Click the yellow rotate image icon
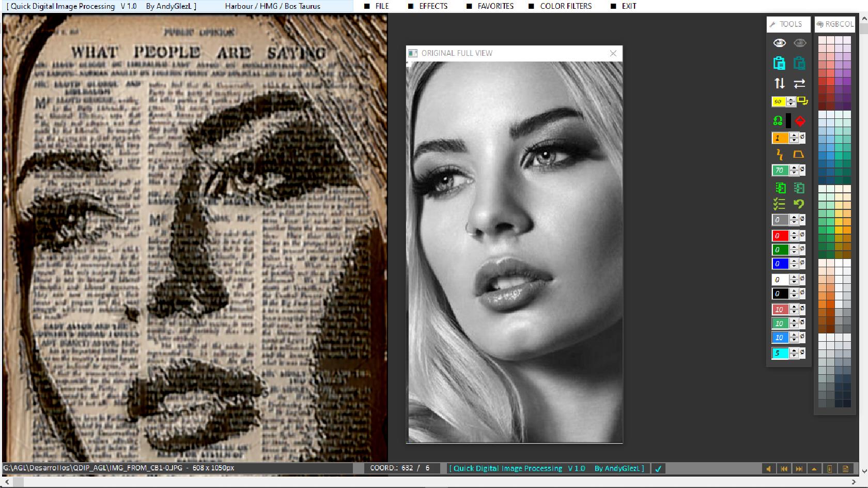Screen dimensions: 868x488 click(x=802, y=101)
